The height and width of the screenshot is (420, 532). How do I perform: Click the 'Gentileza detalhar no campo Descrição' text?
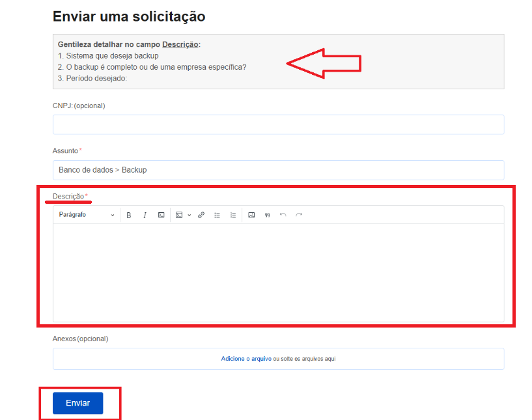[129, 44]
